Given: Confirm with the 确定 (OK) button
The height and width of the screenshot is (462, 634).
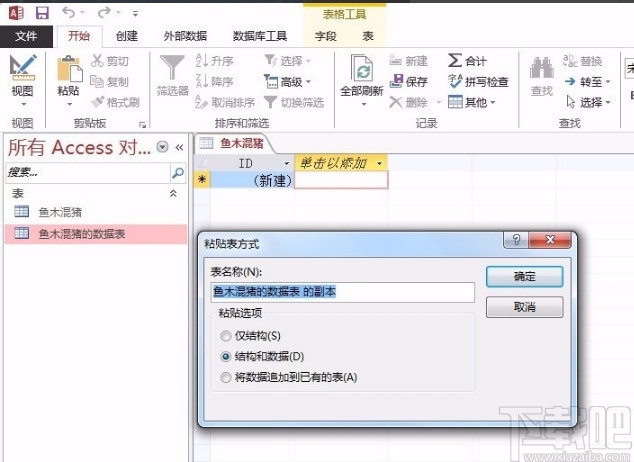Looking at the screenshot, I should point(524,276).
